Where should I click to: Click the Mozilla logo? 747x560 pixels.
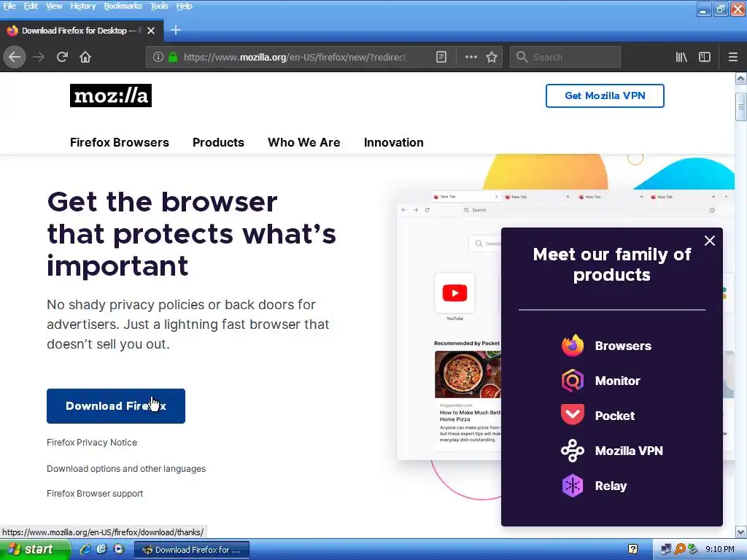tap(111, 96)
